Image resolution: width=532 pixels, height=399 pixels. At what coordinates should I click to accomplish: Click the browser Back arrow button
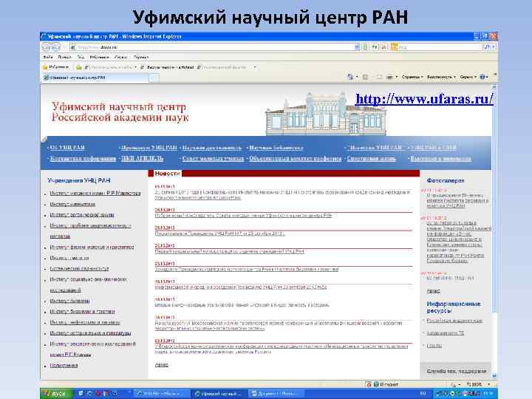click(x=47, y=47)
